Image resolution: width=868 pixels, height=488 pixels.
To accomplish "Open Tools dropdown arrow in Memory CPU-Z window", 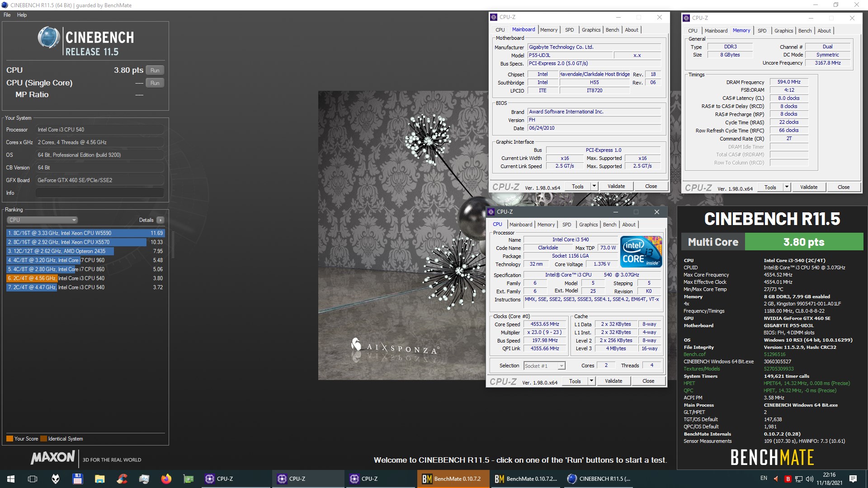I will (x=787, y=187).
